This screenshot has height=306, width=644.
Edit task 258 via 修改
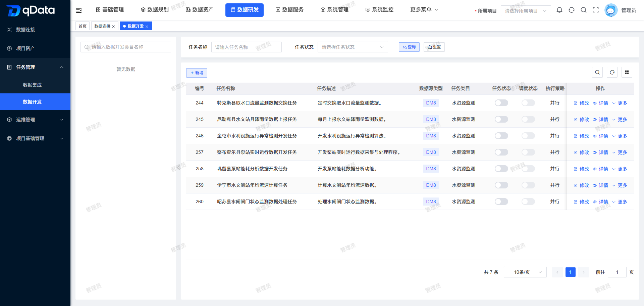(581, 169)
